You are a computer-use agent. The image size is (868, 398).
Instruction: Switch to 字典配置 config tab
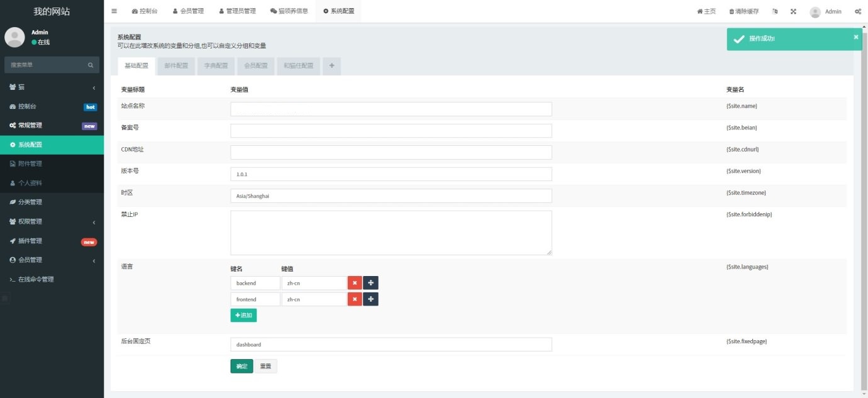click(216, 66)
